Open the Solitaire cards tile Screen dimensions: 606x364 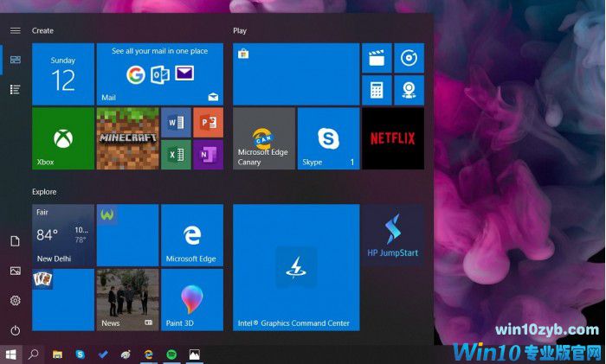coord(63,300)
